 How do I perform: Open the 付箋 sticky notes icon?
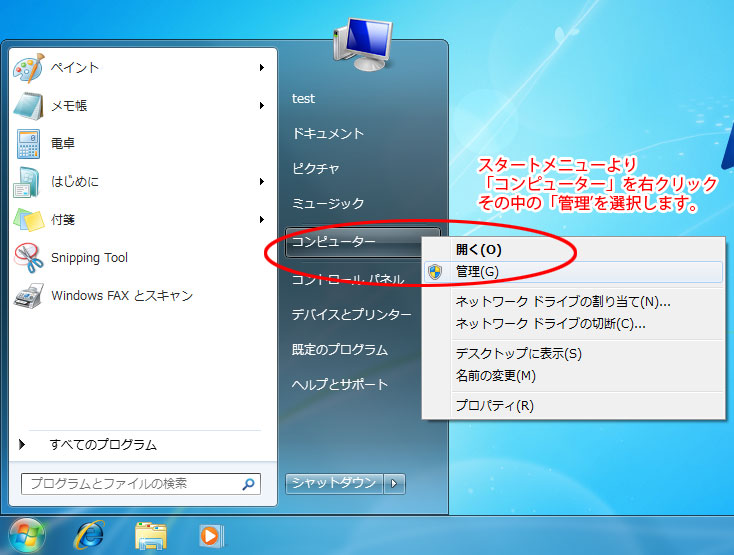[29, 220]
